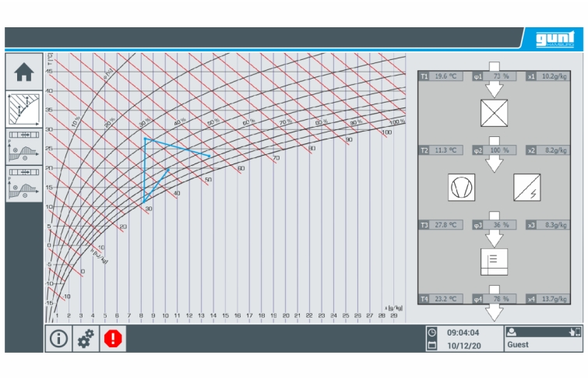Select the electric heater symbol
The height and width of the screenshot is (380, 588).
pos(526,187)
